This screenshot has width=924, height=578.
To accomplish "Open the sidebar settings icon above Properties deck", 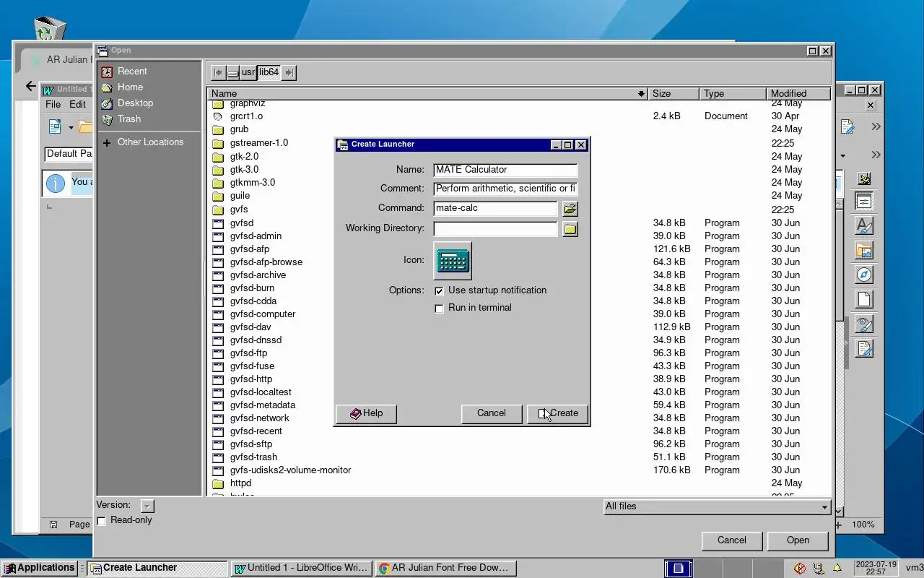I will pos(864,178).
